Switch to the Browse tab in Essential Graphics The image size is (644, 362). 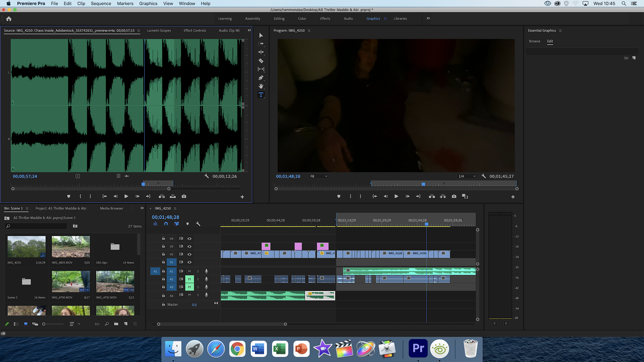[x=534, y=41]
